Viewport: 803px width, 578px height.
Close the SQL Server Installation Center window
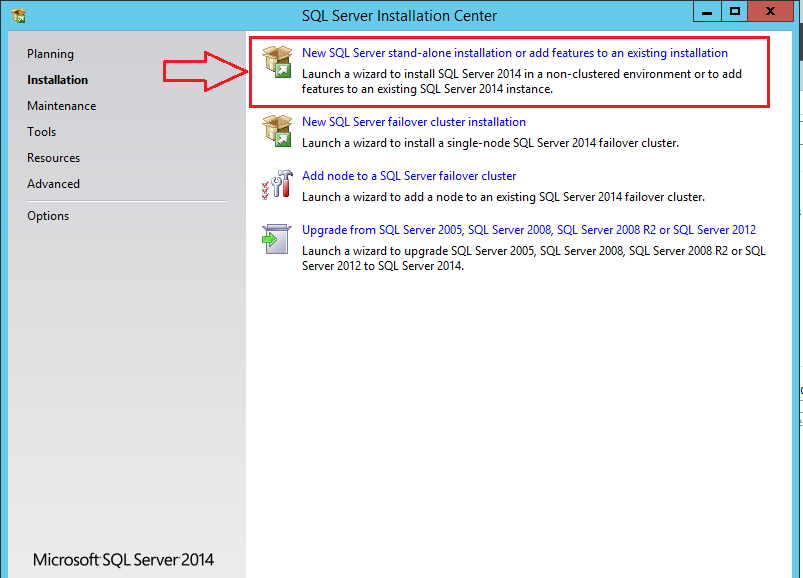(x=770, y=11)
